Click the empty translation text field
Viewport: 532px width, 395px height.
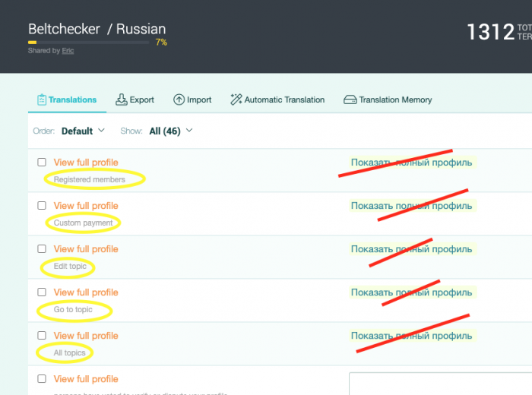point(439,383)
